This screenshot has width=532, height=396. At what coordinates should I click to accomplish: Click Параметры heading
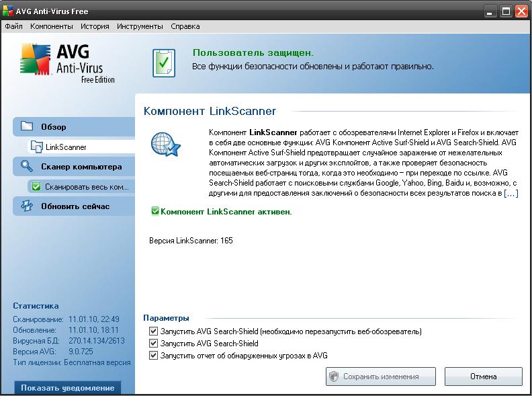[166, 318]
